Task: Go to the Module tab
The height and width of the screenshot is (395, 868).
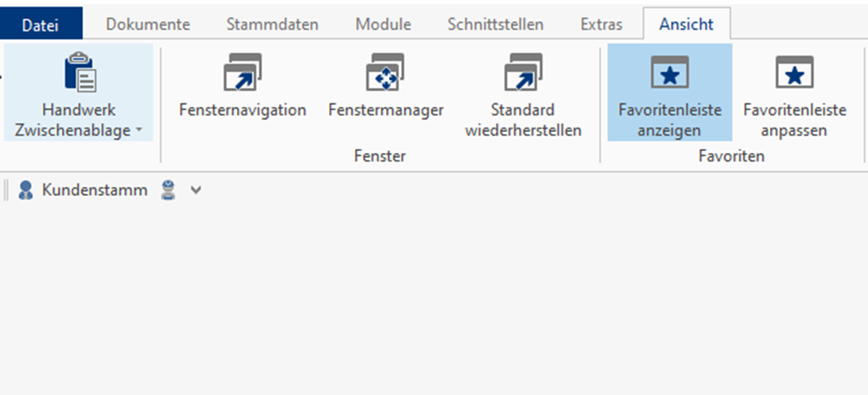Action: coord(383,23)
